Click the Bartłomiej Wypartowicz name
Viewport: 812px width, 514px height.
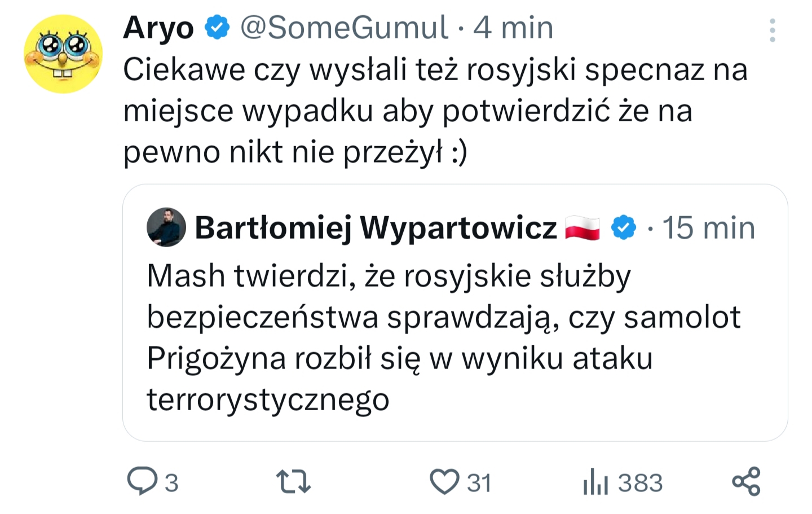(376, 228)
